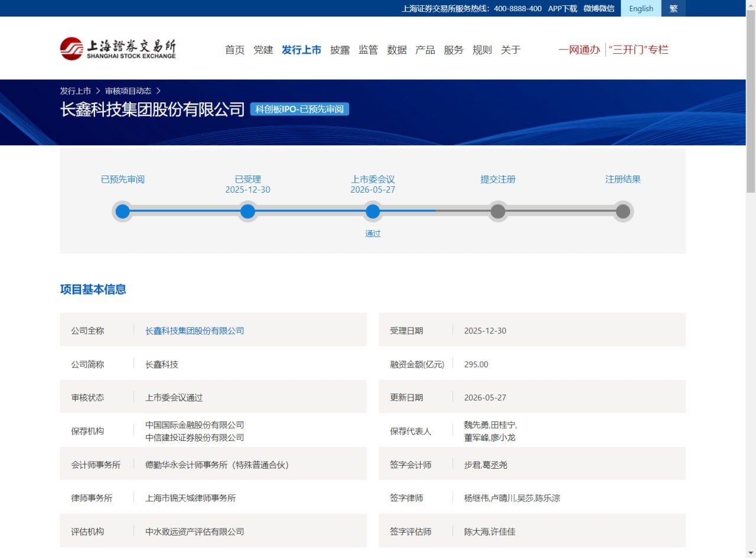The width and height of the screenshot is (756, 558).
Task: Click the 审核项目动态 breadcrumb
Action: click(128, 91)
